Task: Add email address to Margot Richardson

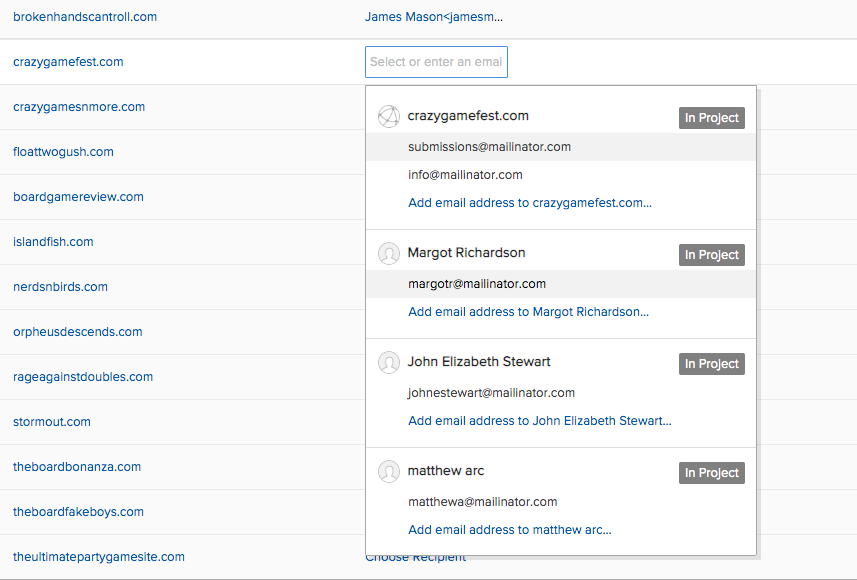Action: tap(528, 312)
